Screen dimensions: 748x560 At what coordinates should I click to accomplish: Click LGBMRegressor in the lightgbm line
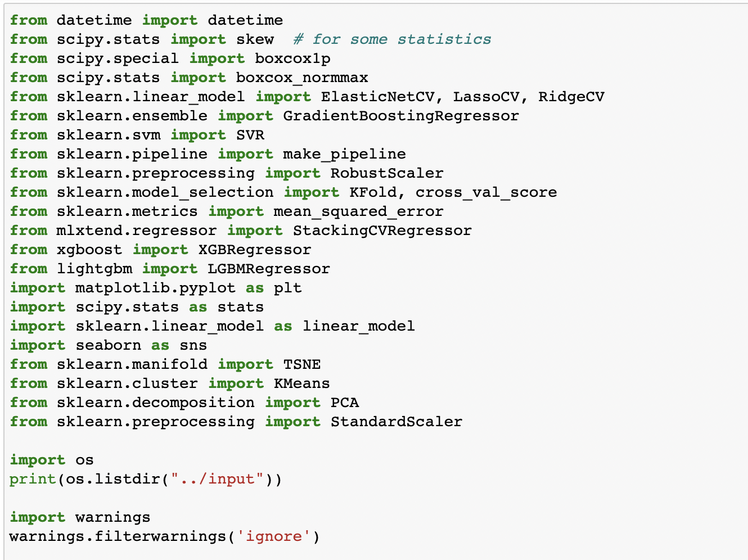click(270, 268)
